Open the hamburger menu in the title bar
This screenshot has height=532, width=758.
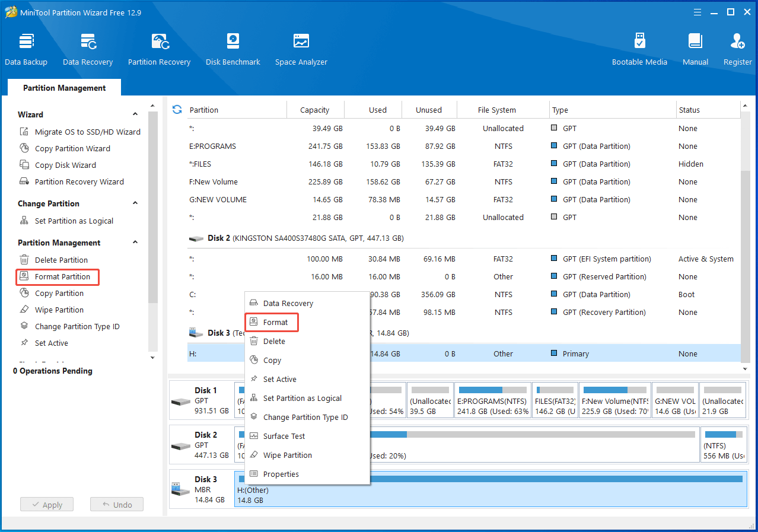point(698,12)
